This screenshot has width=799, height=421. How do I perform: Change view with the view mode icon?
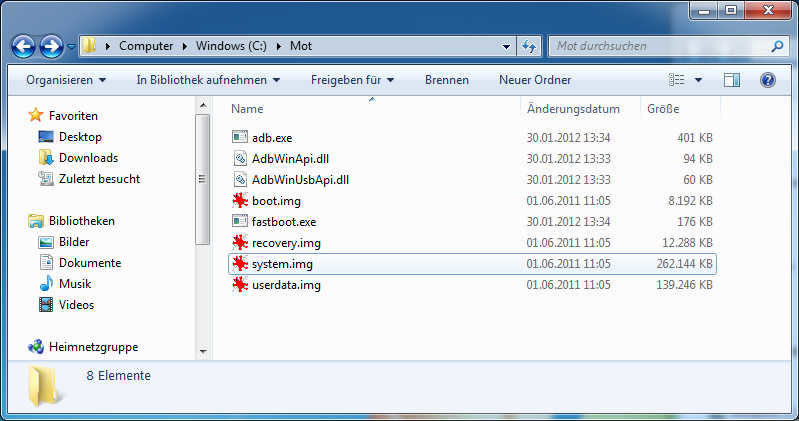(677, 80)
